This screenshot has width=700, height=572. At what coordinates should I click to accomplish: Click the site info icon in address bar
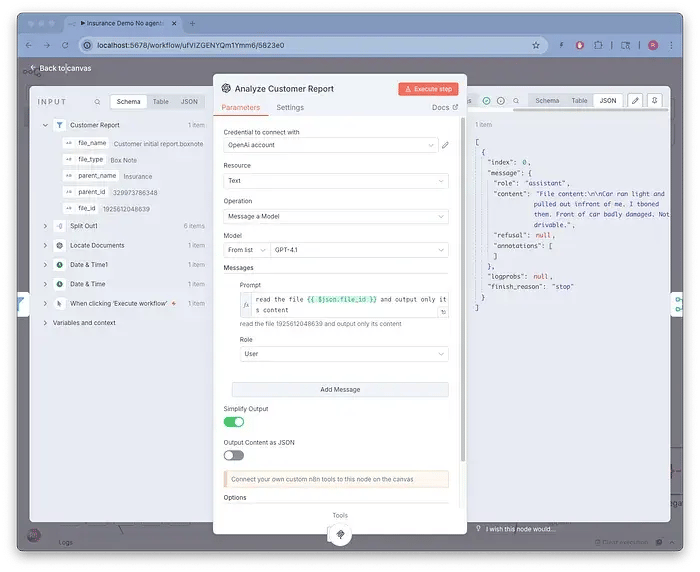pyautogui.click(x=88, y=45)
